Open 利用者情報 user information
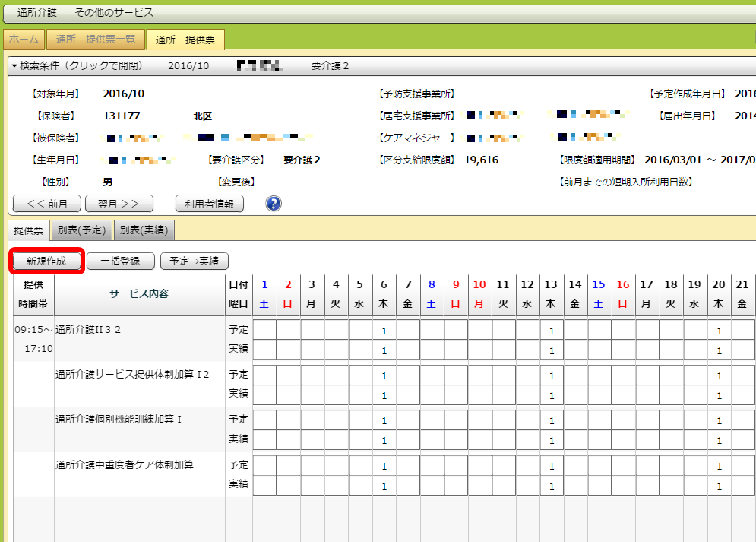The image size is (756, 542). tap(209, 204)
